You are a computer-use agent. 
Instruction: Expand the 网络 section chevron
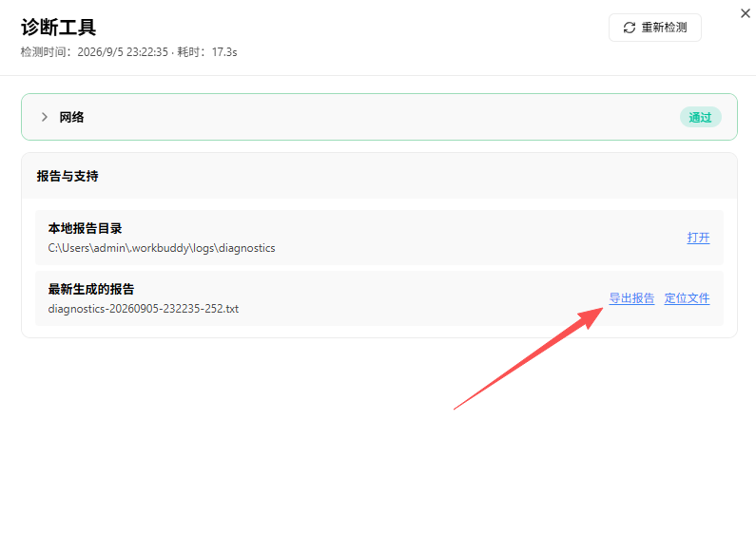point(45,117)
